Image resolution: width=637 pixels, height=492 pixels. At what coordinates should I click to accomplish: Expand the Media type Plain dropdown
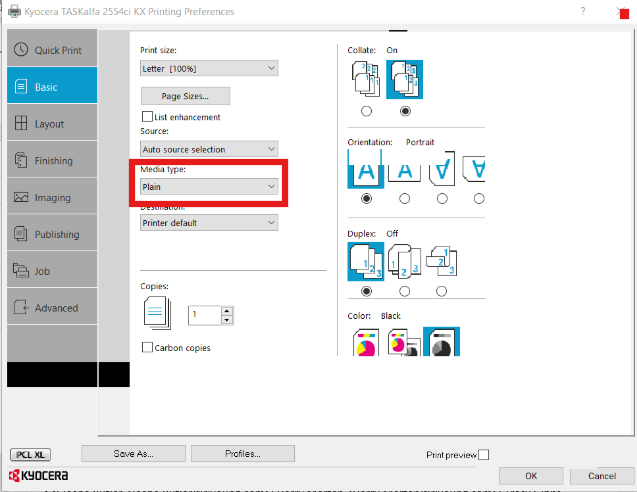coord(209,186)
